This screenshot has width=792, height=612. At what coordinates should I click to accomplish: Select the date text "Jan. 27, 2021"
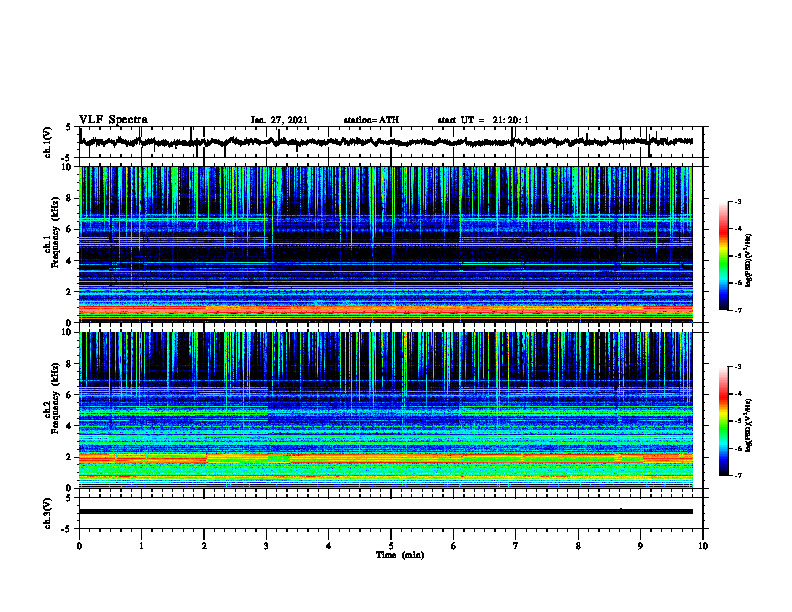pos(279,120)
